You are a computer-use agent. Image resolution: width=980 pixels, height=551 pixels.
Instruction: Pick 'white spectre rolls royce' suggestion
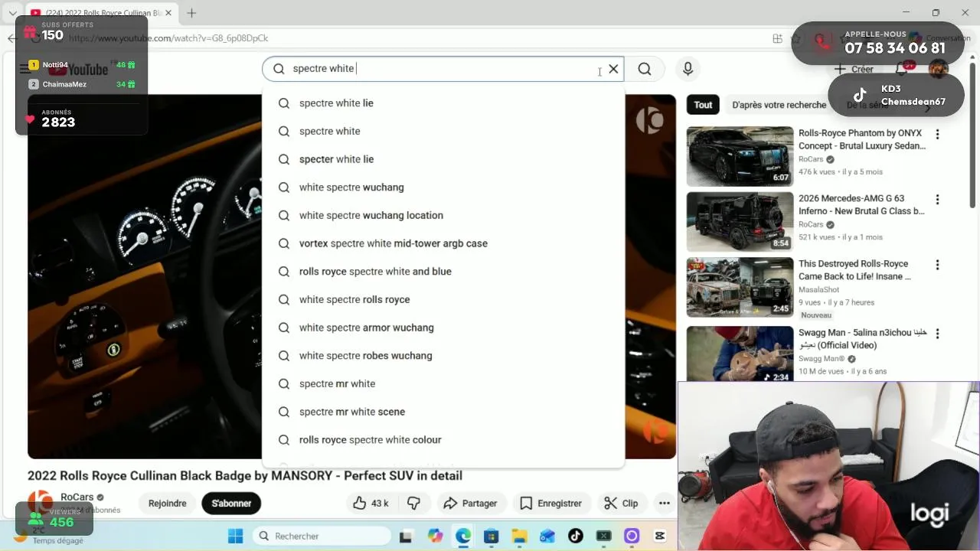pos(443,299)
